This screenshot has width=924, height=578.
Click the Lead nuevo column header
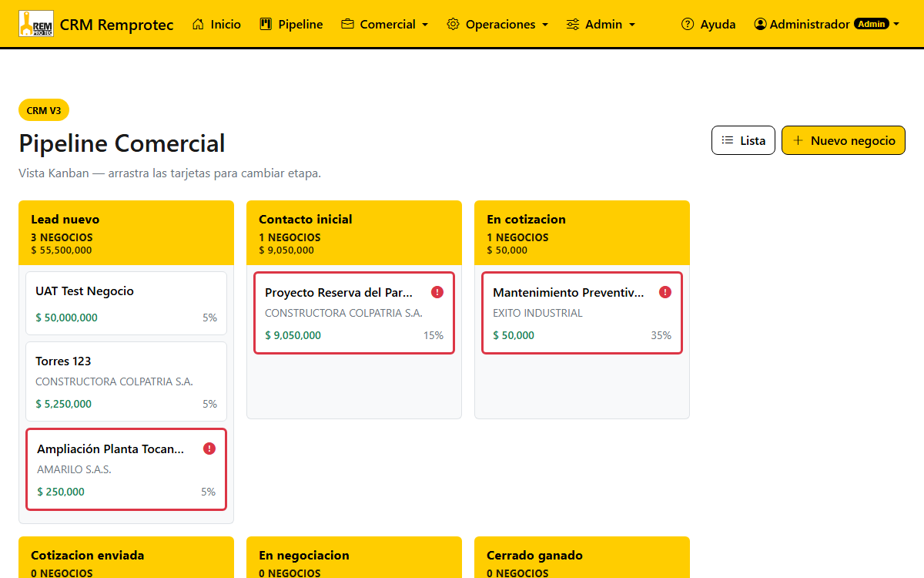(x=126, y=233)
